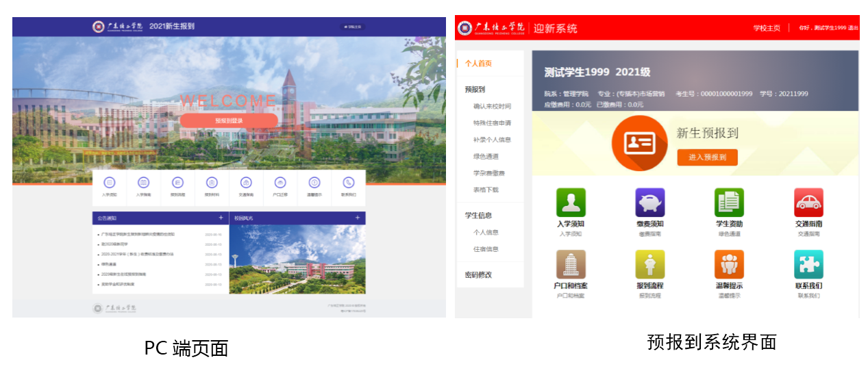
Task: Open the red 交通指南 car icon
Action: [x=808, y=203]
